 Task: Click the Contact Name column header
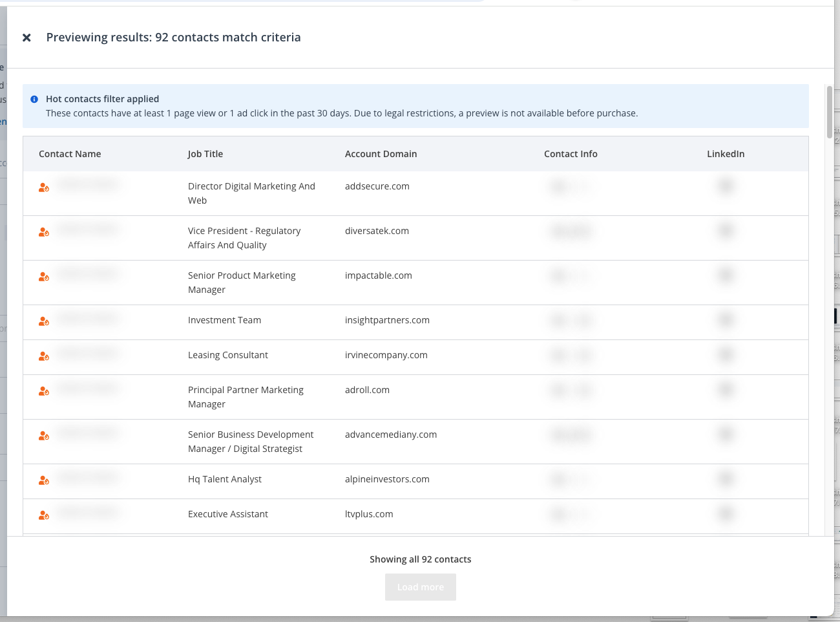coord(70,154)
